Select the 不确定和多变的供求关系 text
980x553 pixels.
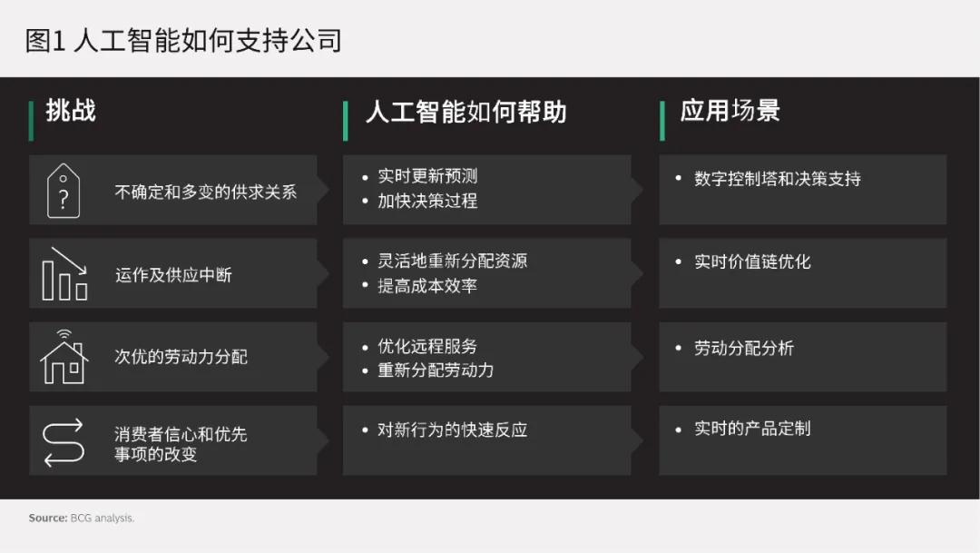[x=205, y=193]
